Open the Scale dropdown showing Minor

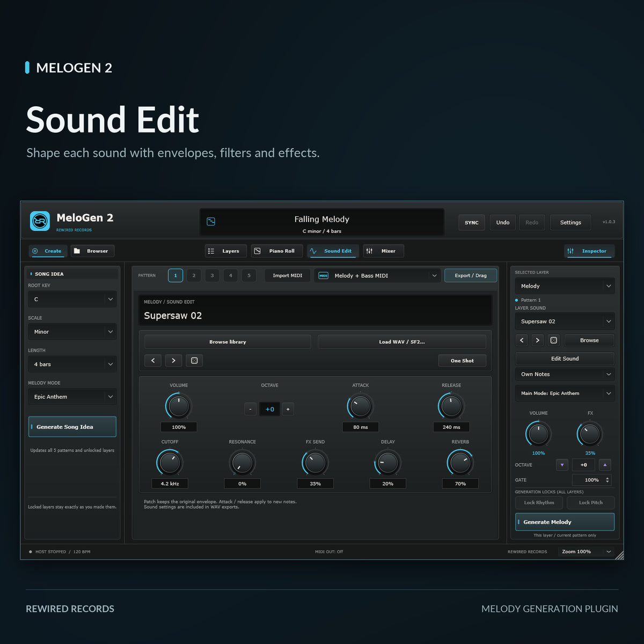[x=72, y=332]
